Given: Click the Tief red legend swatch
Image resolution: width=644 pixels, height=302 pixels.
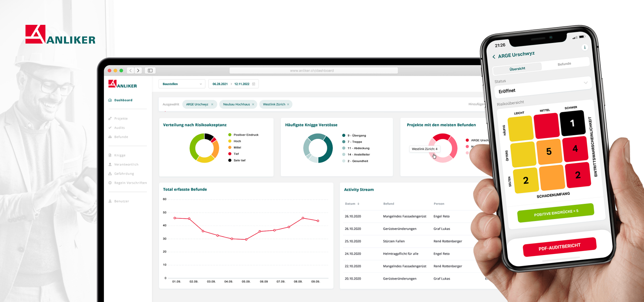Looking at the screenshot, I should [x=230, y=154].
